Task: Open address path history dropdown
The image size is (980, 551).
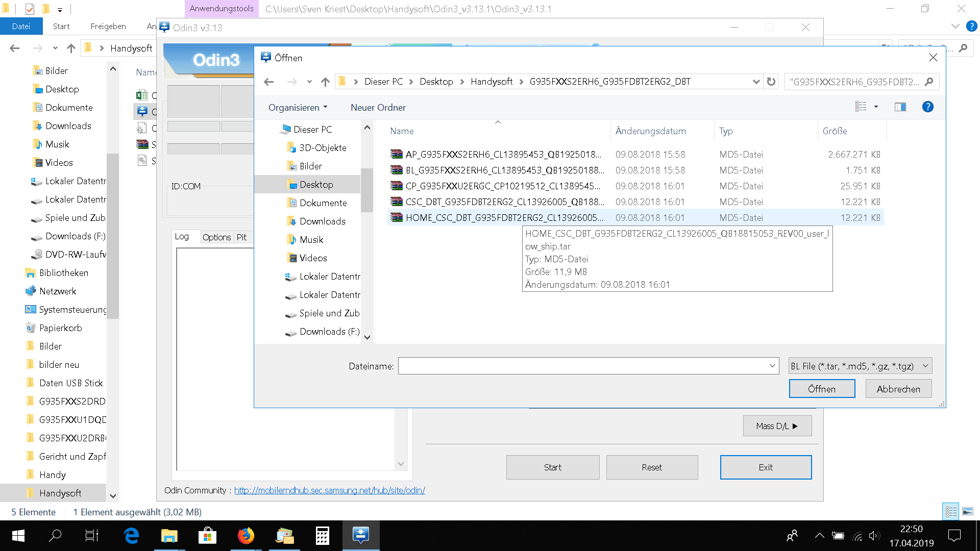Action: [x=756, y=82]
